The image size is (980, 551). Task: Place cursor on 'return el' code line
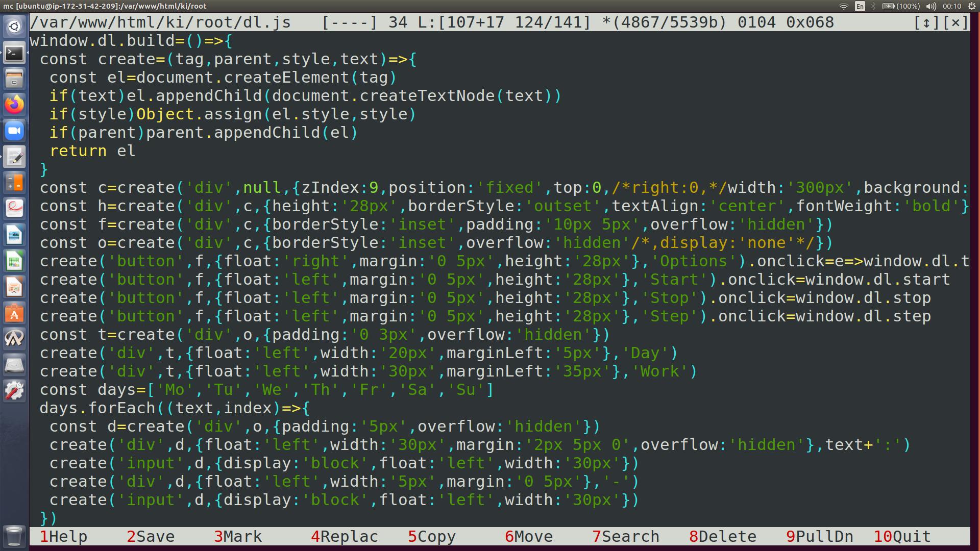tap(92, 151)
